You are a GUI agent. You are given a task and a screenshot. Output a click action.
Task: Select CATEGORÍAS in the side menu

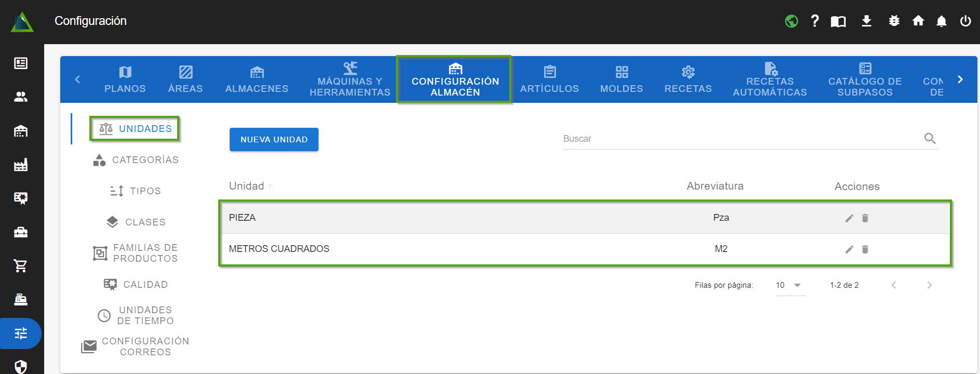pyautogui.click(x=136, y=160)
